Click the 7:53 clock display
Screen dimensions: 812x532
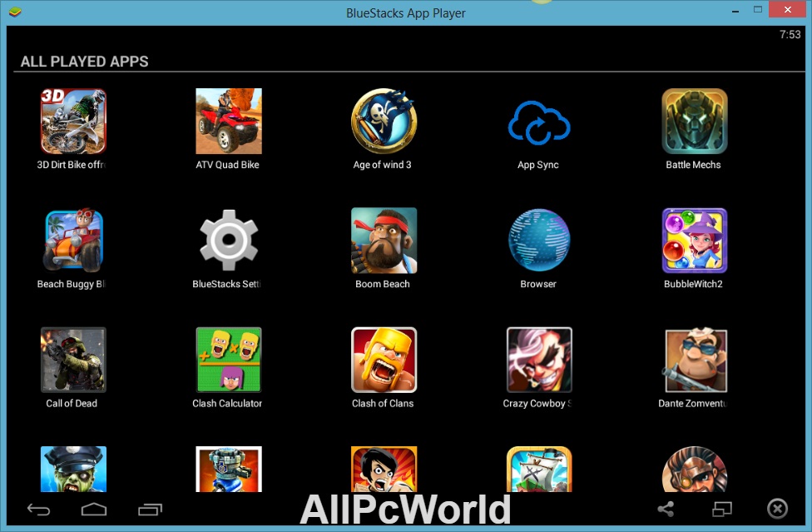click(790, 35)
